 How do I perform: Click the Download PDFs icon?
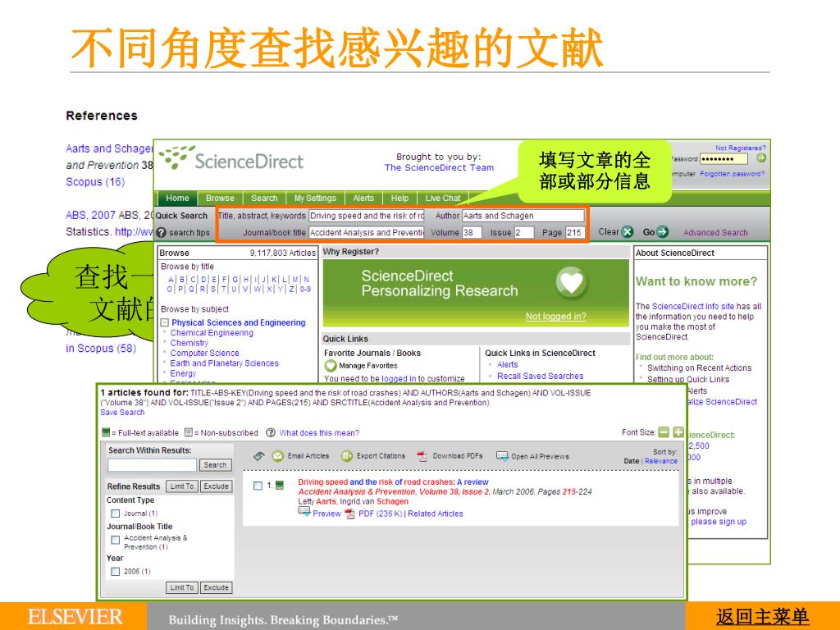[422, 456]
